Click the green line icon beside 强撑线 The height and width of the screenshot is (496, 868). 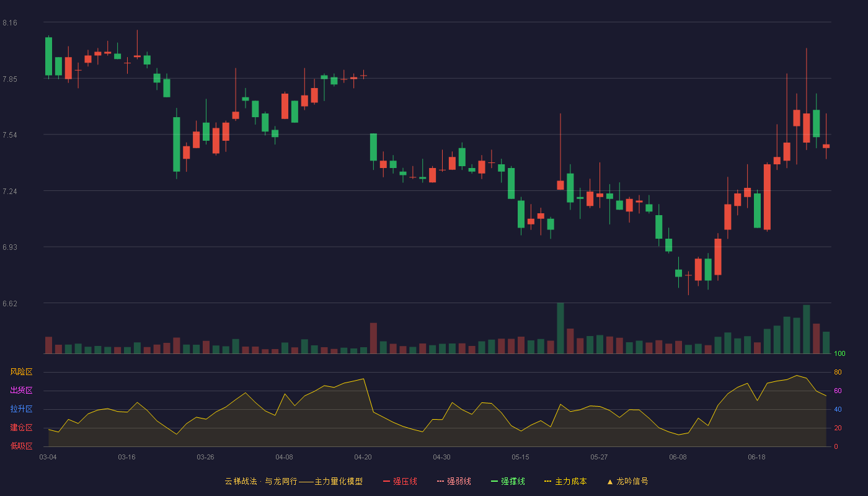[x=495, y=481]
